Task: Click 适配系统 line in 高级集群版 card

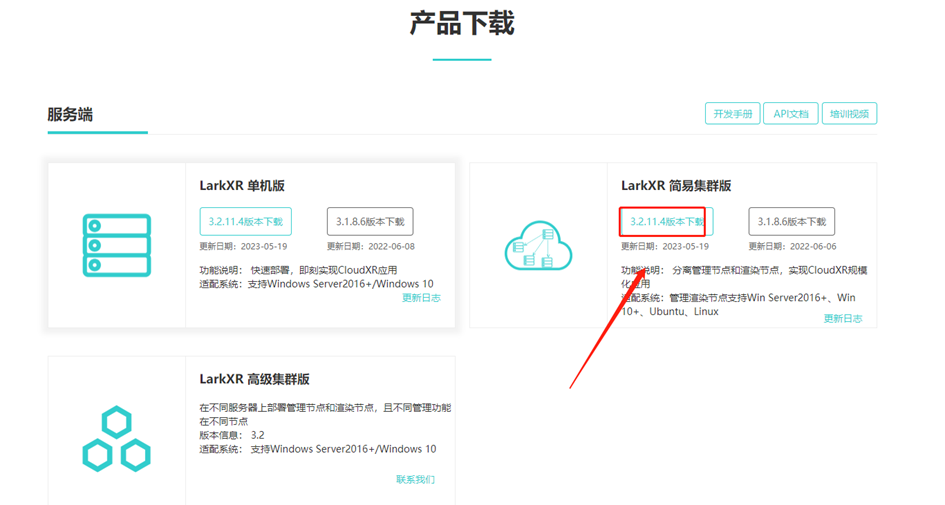Action: coord(318,449)
